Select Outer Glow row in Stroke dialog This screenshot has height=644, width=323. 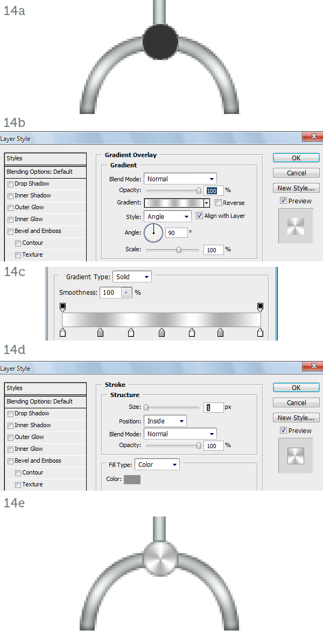pos(45,437)
